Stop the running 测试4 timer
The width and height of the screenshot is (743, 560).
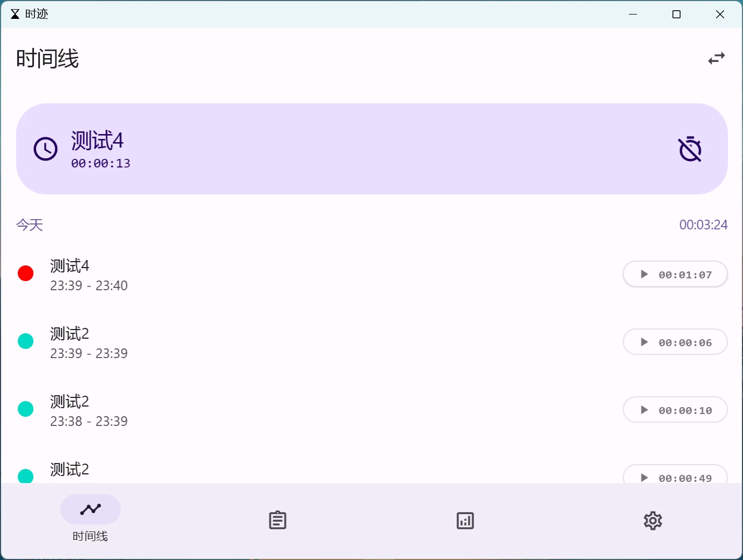tap(690, 149)
